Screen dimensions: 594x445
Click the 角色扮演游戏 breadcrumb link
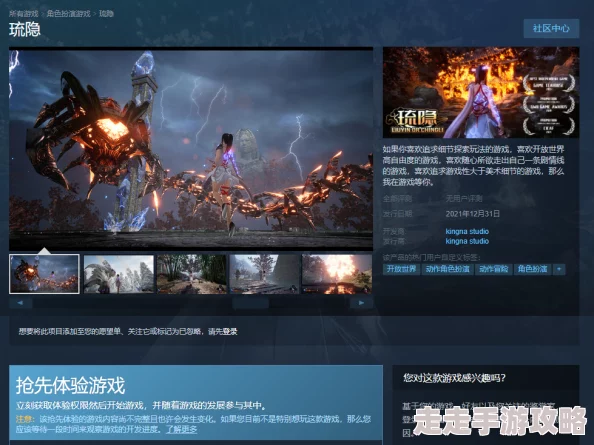tap(69, 14)
